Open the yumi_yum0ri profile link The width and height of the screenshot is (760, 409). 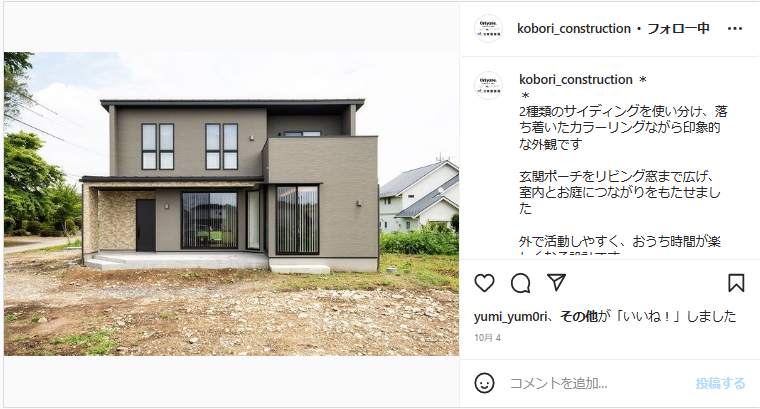(x=510, y=317)
